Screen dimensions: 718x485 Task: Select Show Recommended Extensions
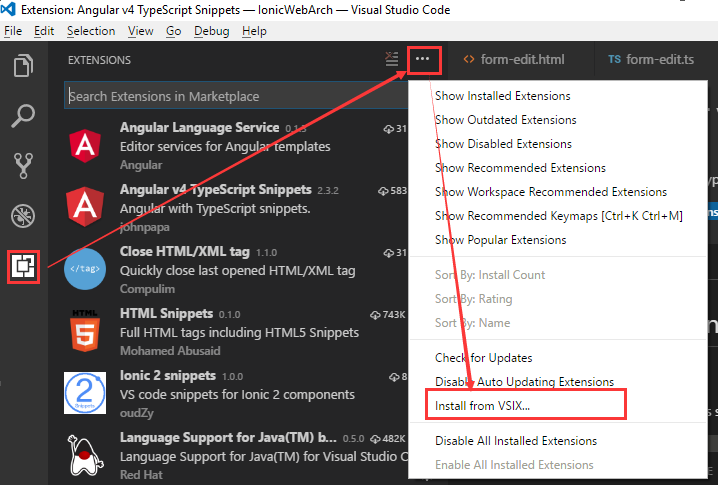pyautogui.click(x=520, y=168)
